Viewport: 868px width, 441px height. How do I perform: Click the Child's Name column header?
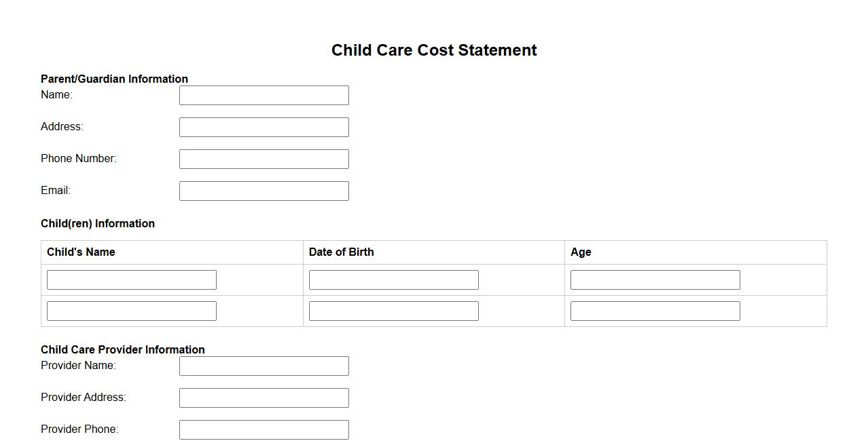click(x=81, y=252)
